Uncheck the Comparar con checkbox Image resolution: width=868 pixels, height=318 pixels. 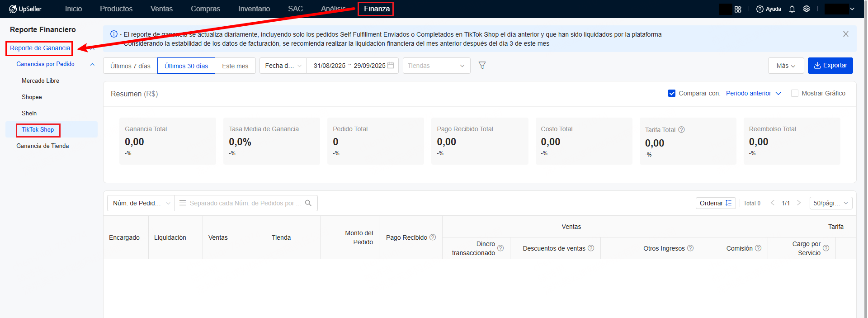click(672, 93)
